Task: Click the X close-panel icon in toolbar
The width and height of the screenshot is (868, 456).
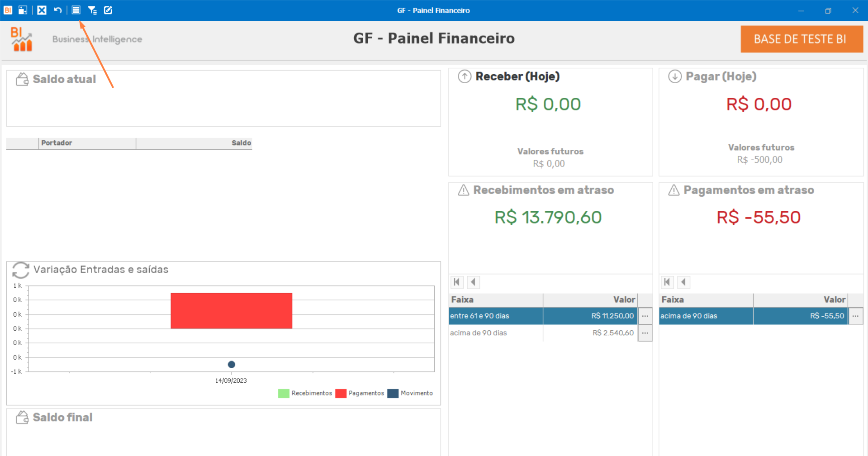Action: tap(42, 10)
